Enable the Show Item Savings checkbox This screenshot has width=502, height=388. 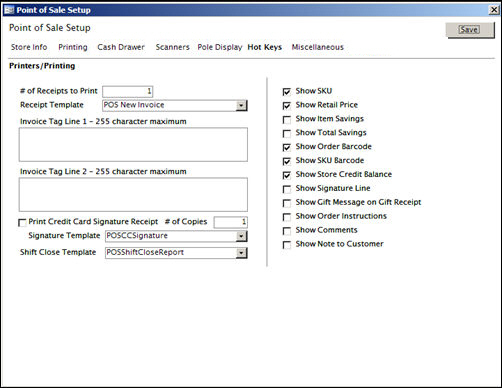coord(287,120)
